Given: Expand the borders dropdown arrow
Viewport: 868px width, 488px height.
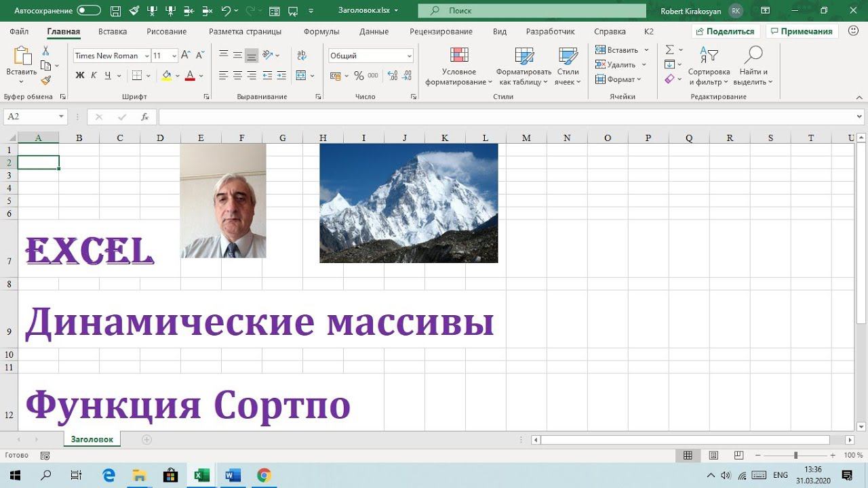Looking at the screenshot, I should point(149,75).
